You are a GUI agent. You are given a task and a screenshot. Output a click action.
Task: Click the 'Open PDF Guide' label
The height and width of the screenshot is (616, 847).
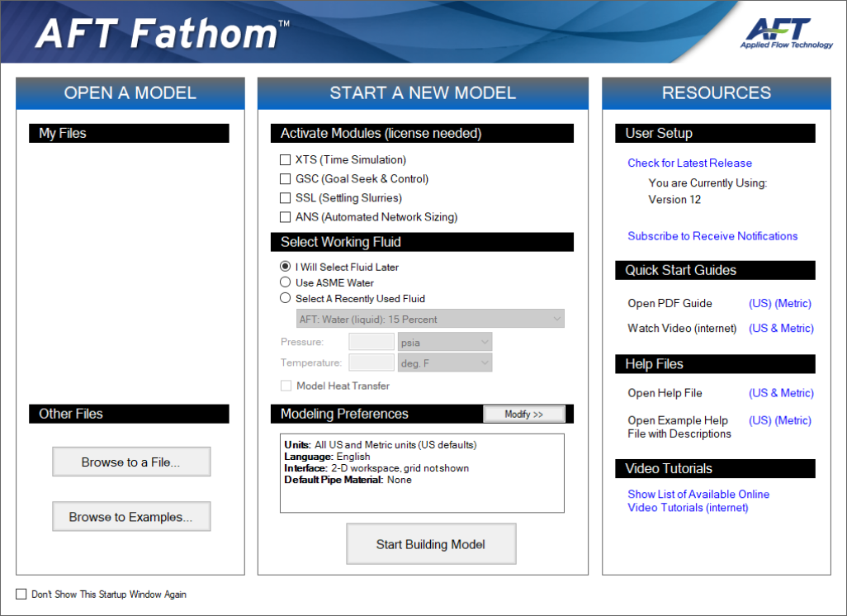[670, 303]
